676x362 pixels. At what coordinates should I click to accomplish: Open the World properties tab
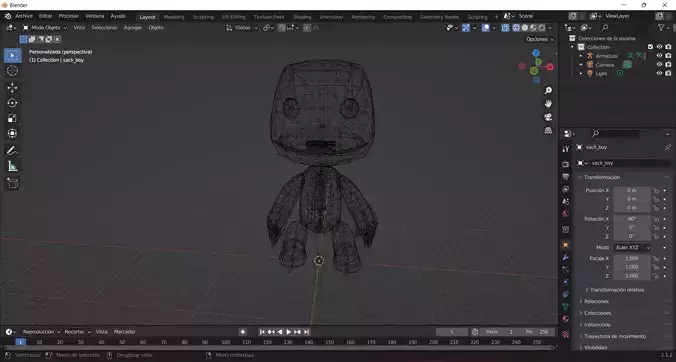[566, 213]
